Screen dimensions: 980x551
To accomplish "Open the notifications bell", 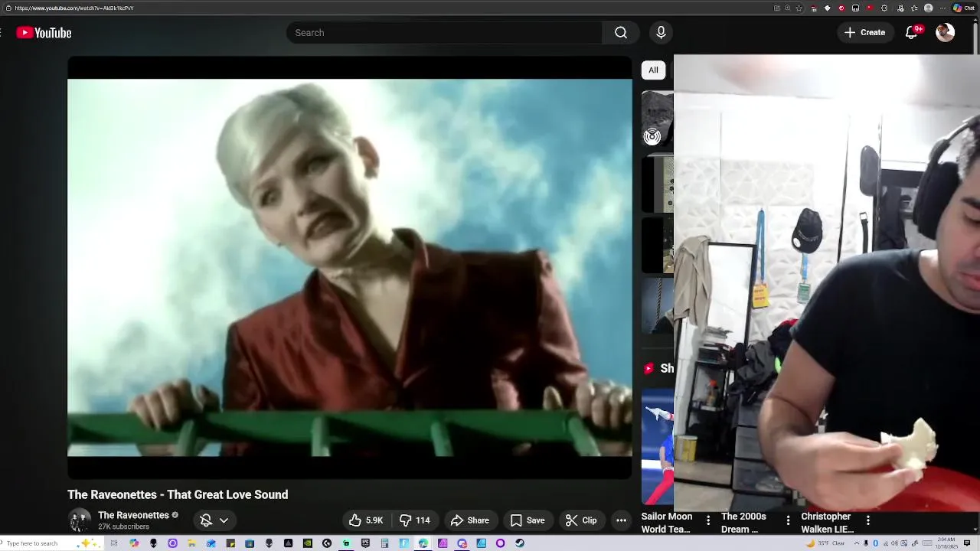I will 911,33.
